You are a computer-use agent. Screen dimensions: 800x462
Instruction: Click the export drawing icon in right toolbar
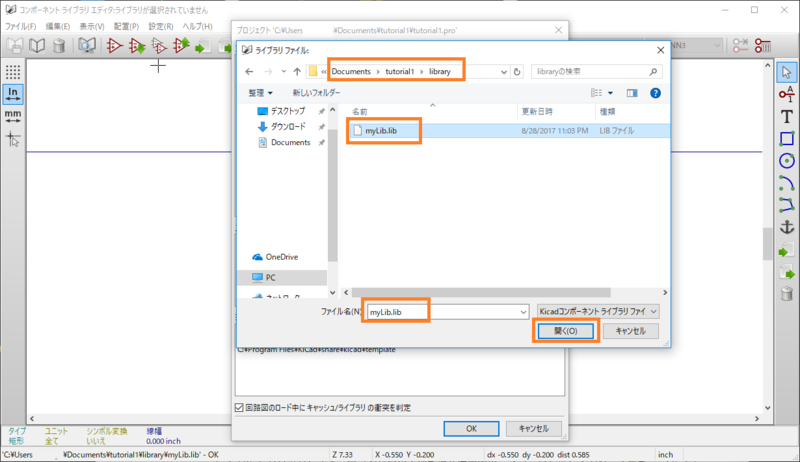(786, 272)
